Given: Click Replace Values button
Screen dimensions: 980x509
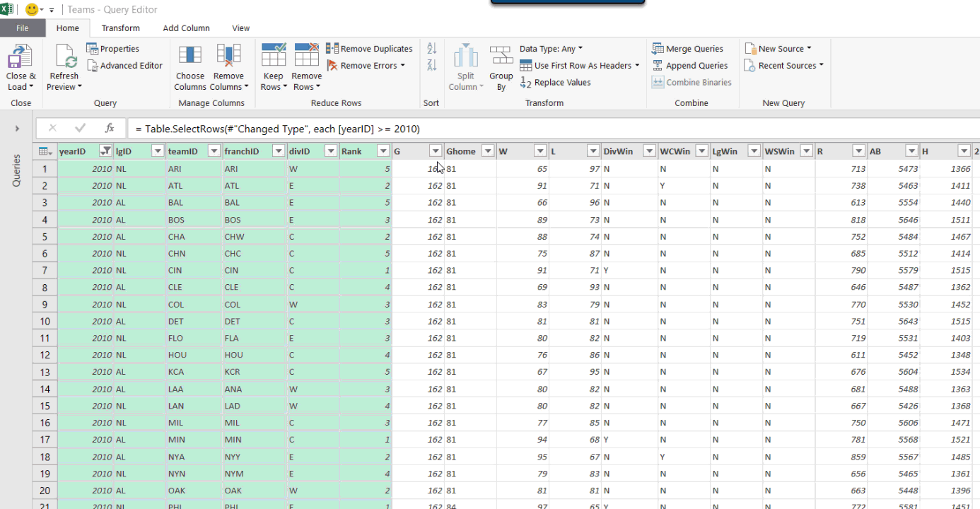Looking at the screenshot, I should 555,83.
